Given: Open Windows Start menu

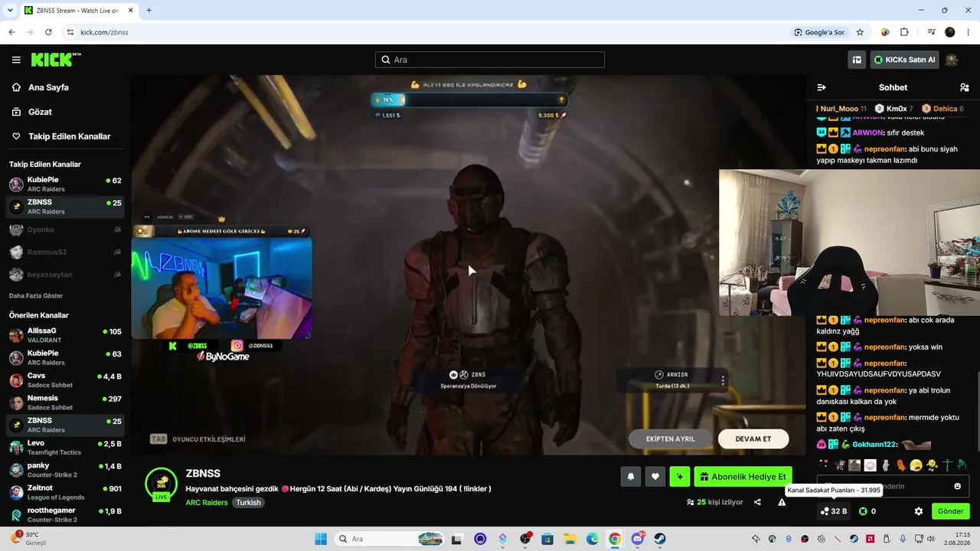Looking at the screenshot, I should (x=321, y=539).
